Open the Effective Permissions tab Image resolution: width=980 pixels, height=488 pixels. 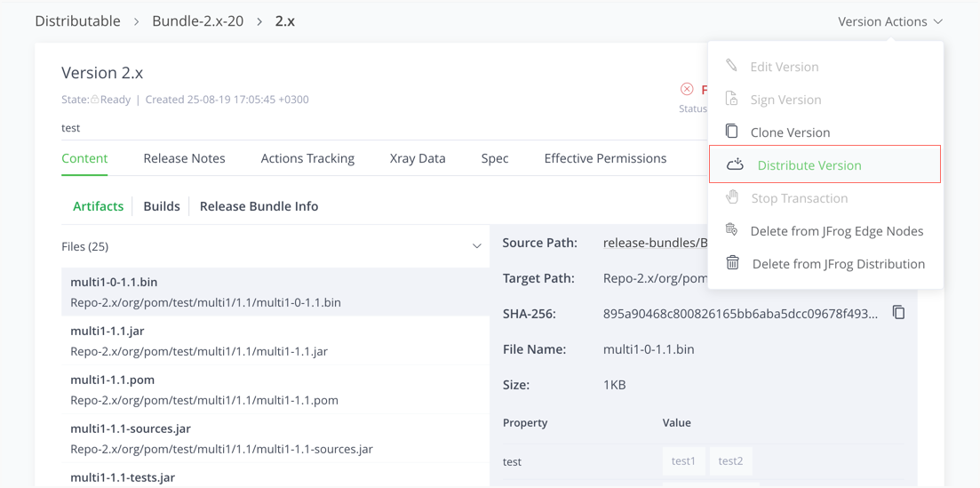click(605, 158)
